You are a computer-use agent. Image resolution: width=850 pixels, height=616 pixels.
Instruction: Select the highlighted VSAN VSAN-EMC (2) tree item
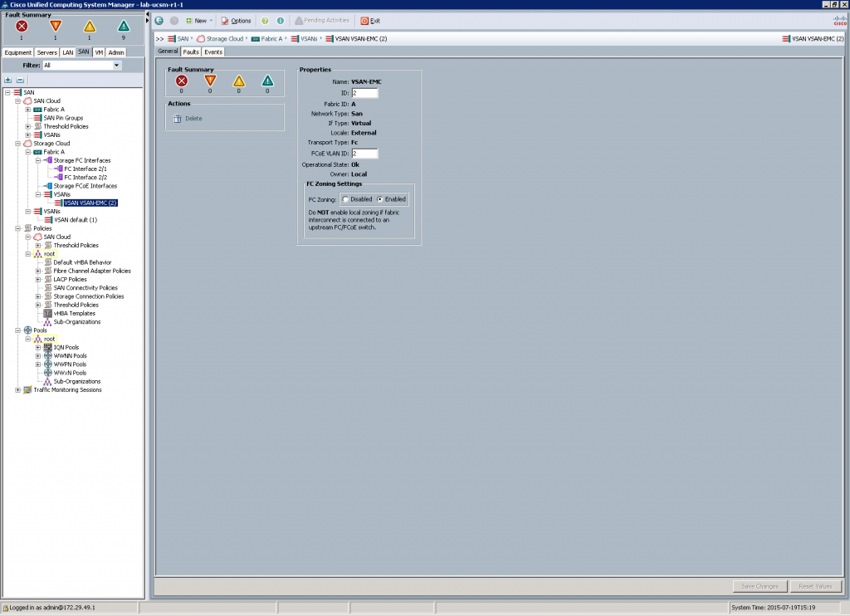pyautogui.click(x=90, y=203)
